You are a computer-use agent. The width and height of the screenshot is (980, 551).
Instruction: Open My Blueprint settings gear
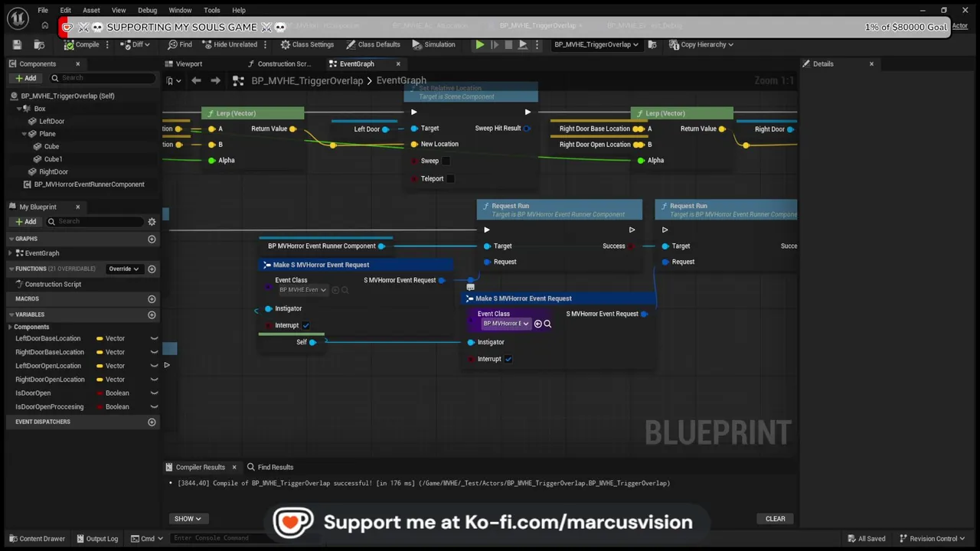pyautogui.click(x=152, y=221)
